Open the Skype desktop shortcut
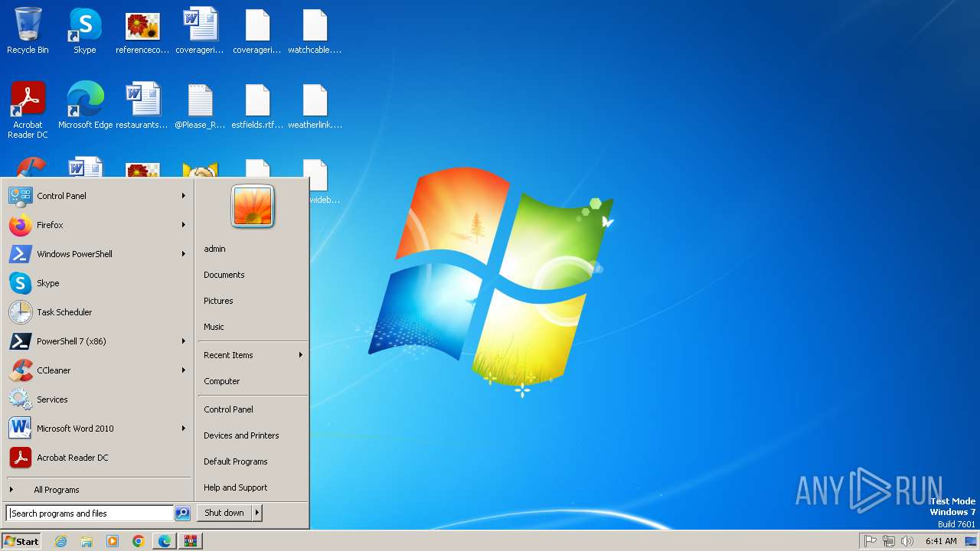980x551 pixels. 85,31
